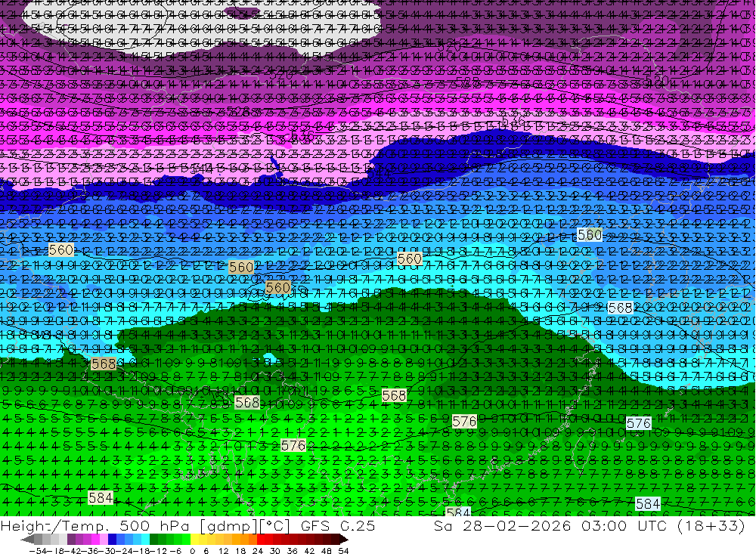
Task: Select the bright red swatch in the legend
Action: (261, 539)
